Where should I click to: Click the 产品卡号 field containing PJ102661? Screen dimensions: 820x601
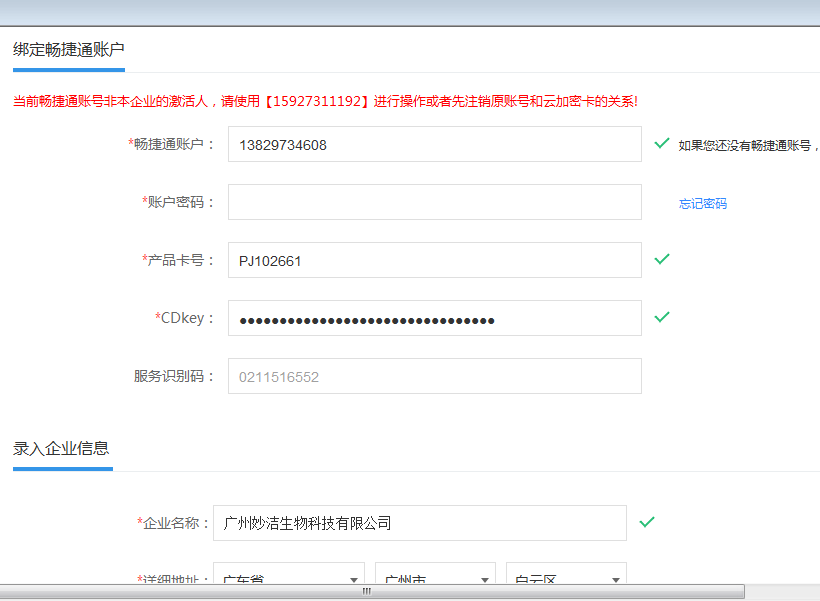pyautogui.click(x=435, y=260)
